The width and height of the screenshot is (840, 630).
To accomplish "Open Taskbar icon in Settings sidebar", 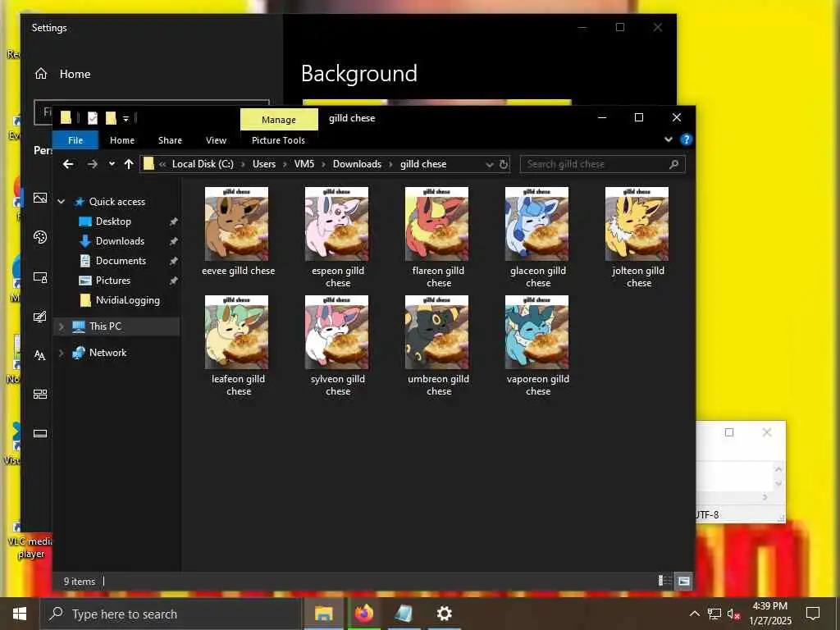I will tap(40, 433).
